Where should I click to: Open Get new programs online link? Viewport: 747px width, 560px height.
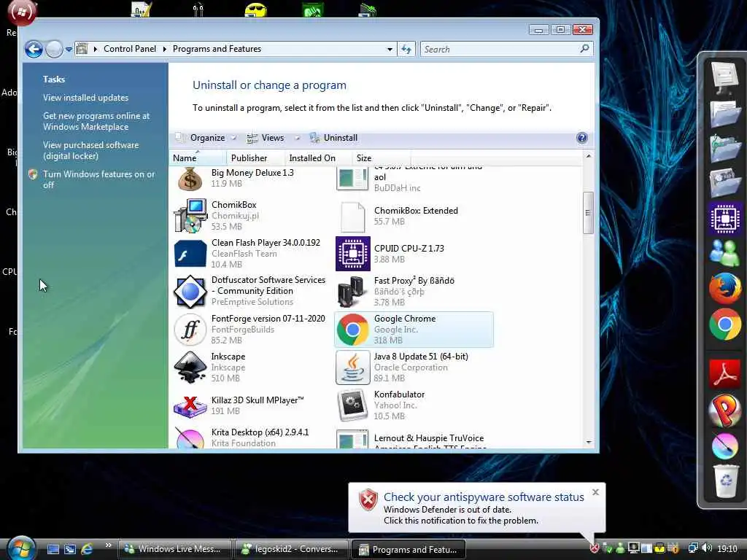tap(96, 122)
